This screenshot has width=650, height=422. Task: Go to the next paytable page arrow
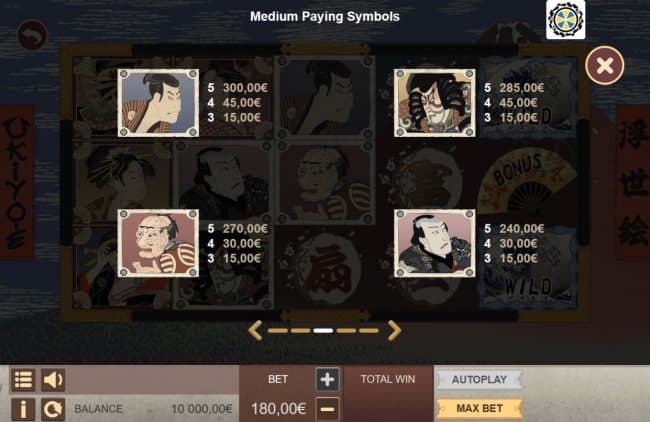coord(394,330)
